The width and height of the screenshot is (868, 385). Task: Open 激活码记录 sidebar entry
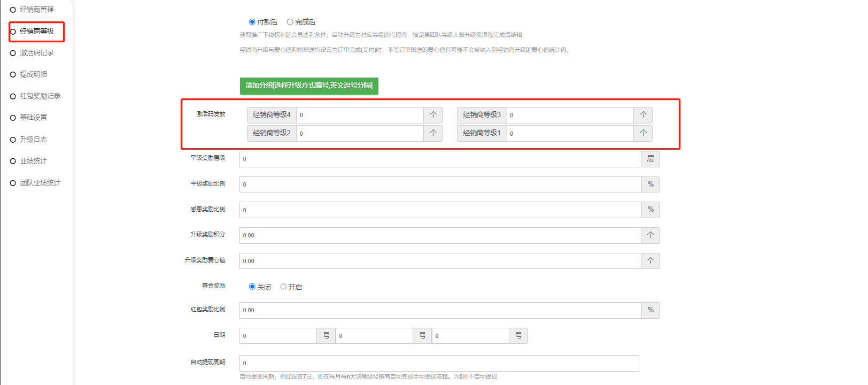(36, 53)
